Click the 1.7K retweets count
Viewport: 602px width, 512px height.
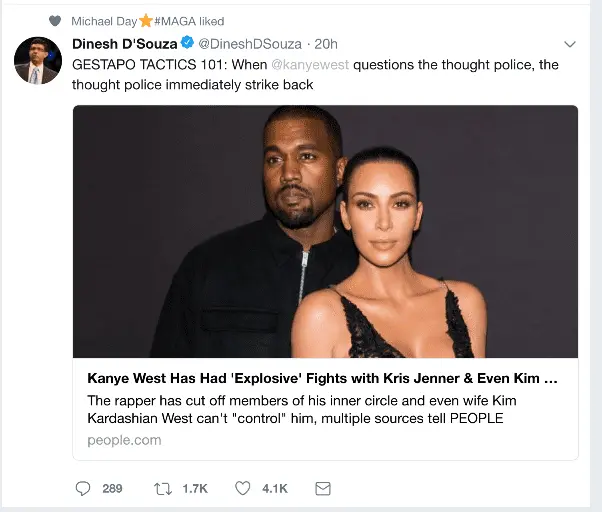tap(194, 488)
